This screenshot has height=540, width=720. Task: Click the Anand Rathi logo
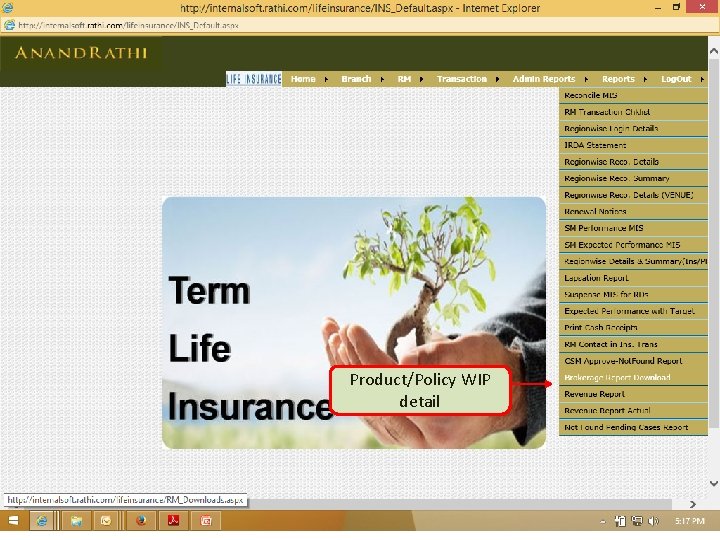click(81, 52)
